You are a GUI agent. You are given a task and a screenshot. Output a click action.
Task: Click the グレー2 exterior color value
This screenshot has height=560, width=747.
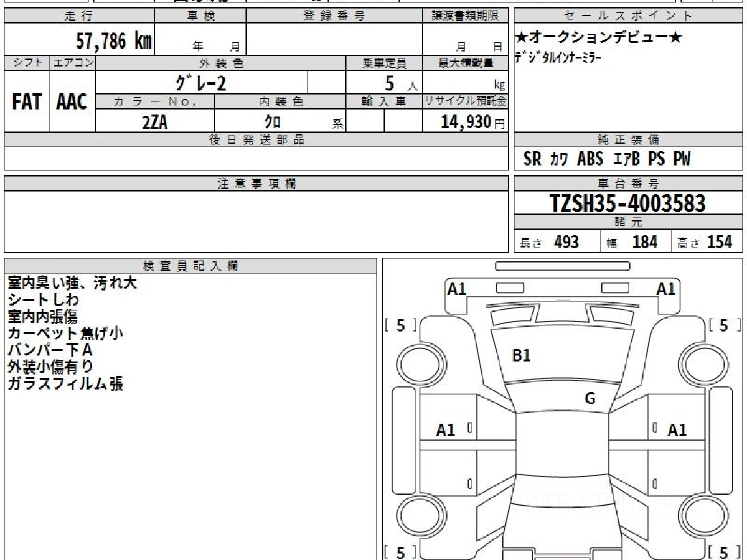tap(201, 82)
